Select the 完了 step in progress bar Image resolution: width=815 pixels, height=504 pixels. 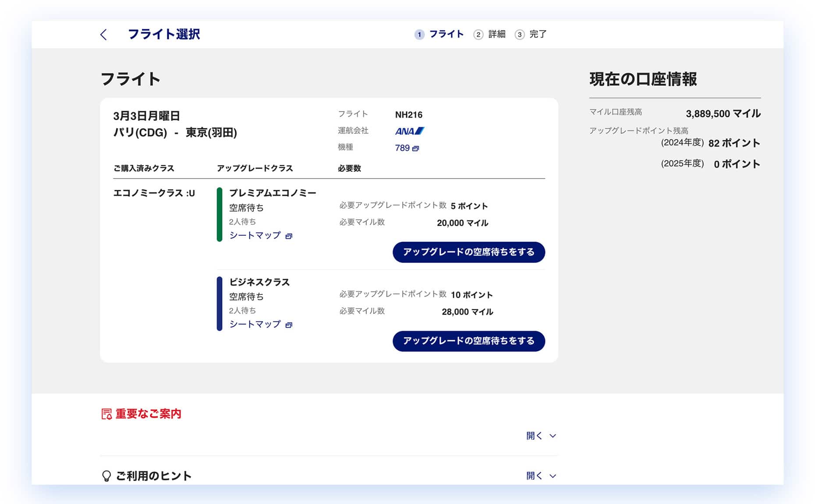click(x=538, y=34)
